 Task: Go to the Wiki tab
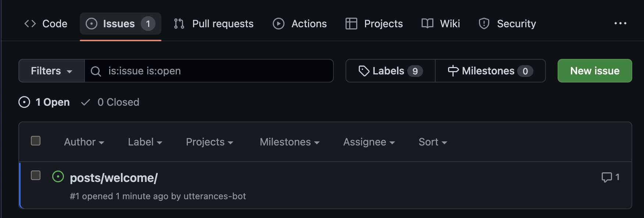pos(441,24)
